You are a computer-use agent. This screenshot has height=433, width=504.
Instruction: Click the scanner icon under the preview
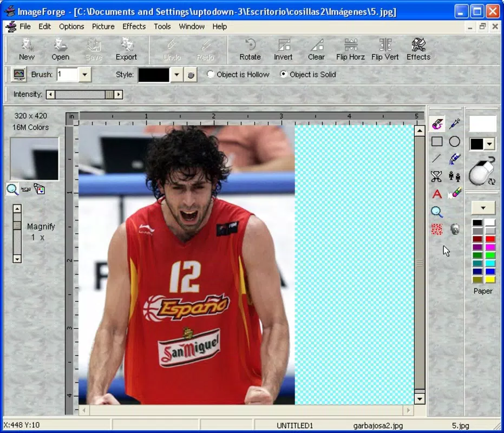click(26, 189)
